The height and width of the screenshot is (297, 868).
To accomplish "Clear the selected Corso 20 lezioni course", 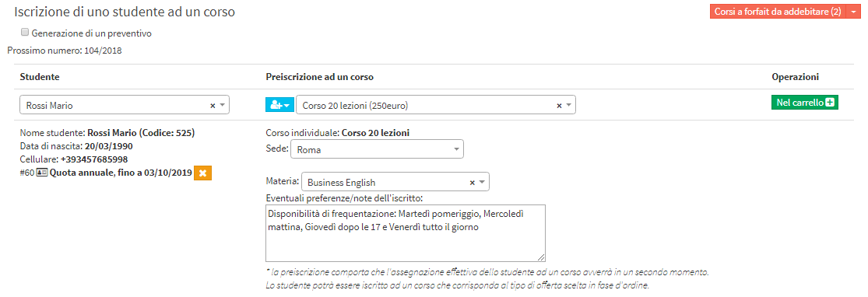I will [559, 106].
